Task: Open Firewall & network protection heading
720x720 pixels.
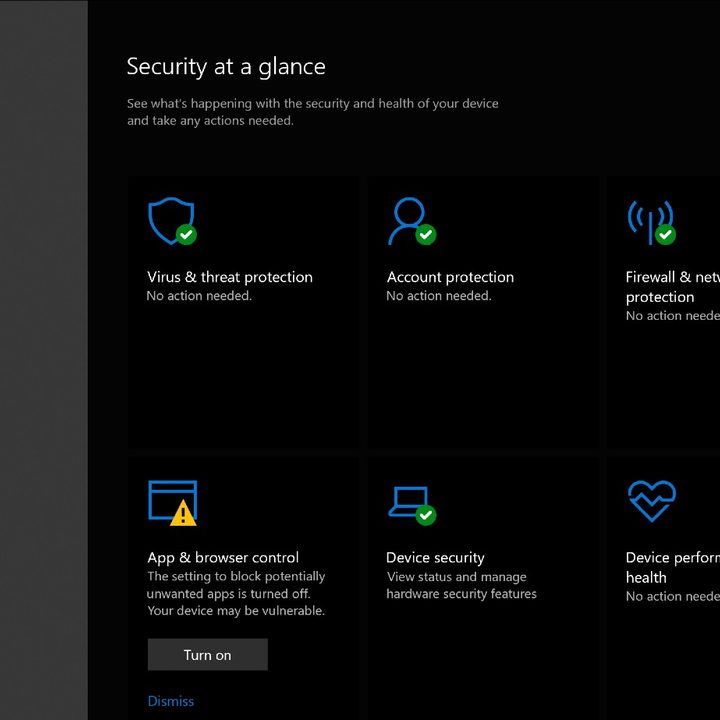Action: (x=673, y=287)
